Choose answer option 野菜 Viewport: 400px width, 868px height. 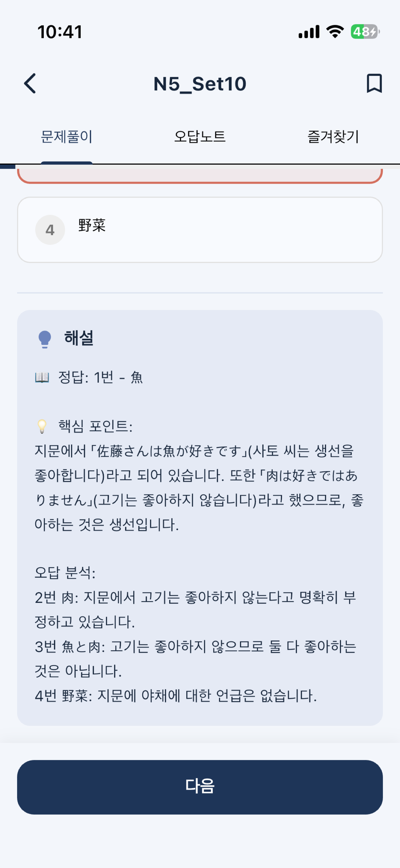pos(200,230)
